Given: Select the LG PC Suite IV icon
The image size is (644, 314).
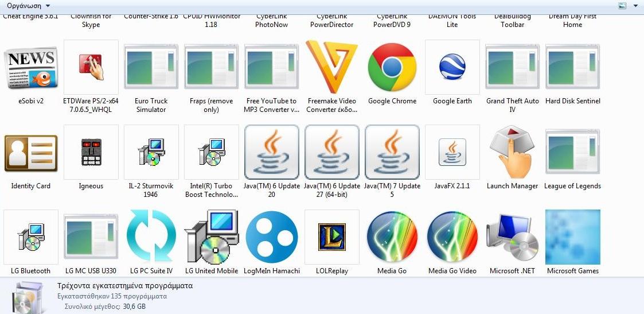Looking at the screenshot, I should point(151,236).
